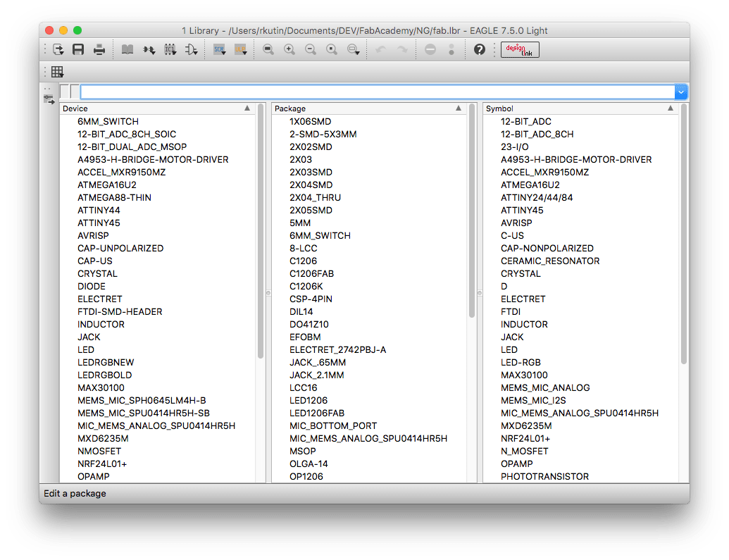Select device 6MM_SWITCH
The image size is (729, 560).
(108, 121)
